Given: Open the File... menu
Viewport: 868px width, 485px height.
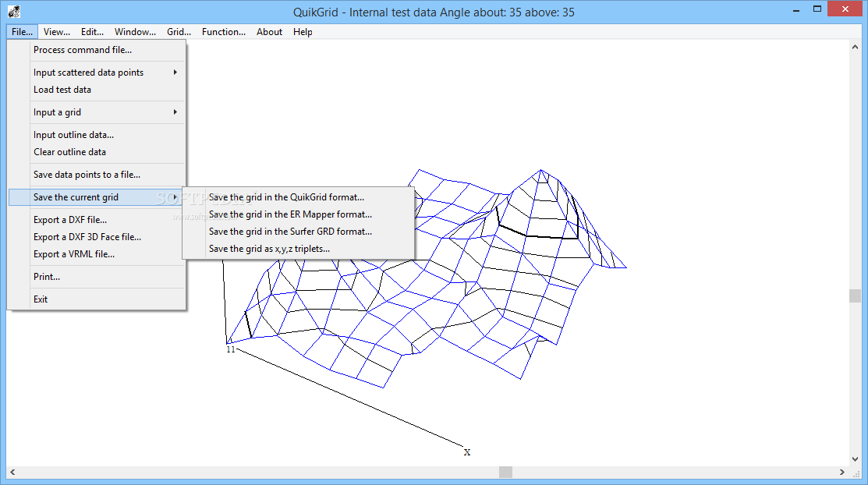Looking at the screenshot, I should [x=22, y=31].
